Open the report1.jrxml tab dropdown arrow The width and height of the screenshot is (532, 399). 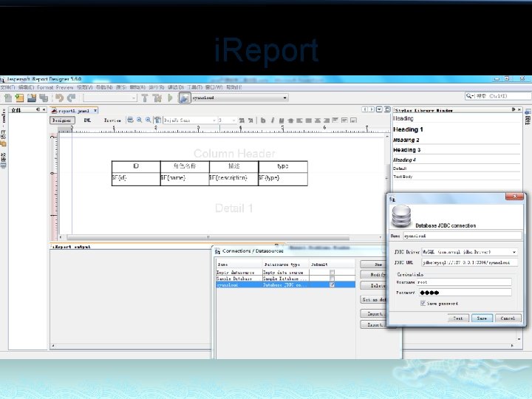pos(95,111)
